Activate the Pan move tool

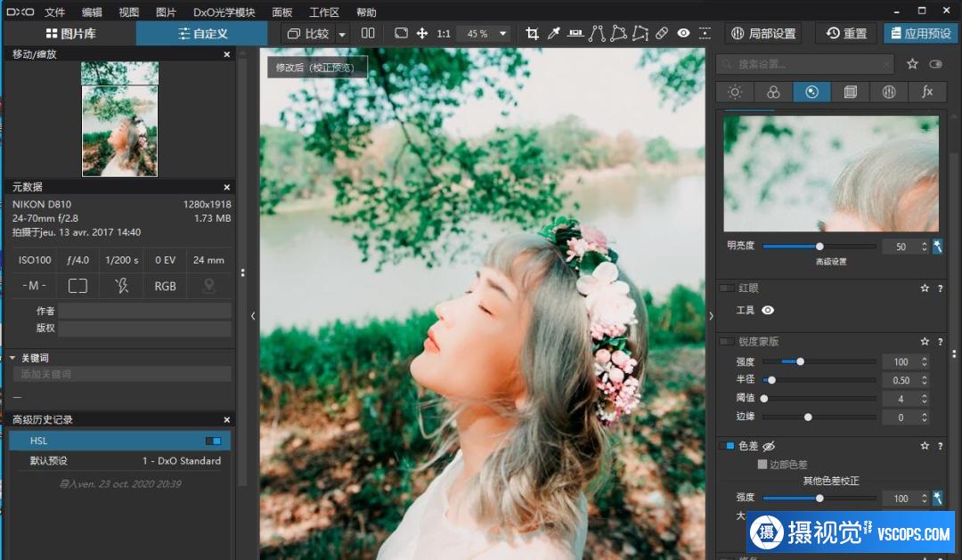422,33
